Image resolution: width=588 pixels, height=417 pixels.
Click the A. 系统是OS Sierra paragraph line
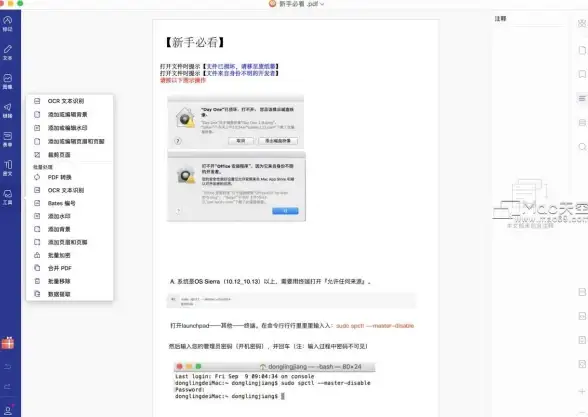pos(270,281)
